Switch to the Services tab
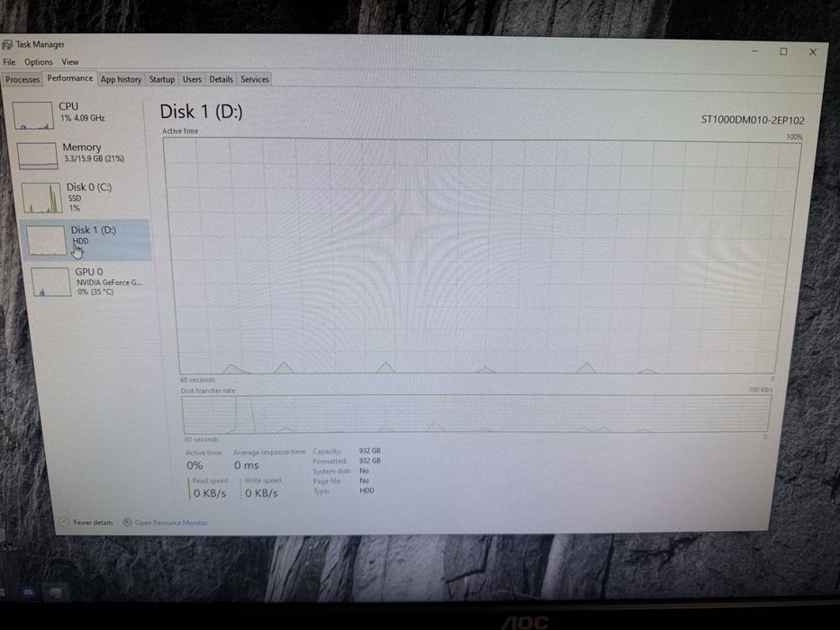The width and height of the screenshot is (840, 630). [255, 79]
